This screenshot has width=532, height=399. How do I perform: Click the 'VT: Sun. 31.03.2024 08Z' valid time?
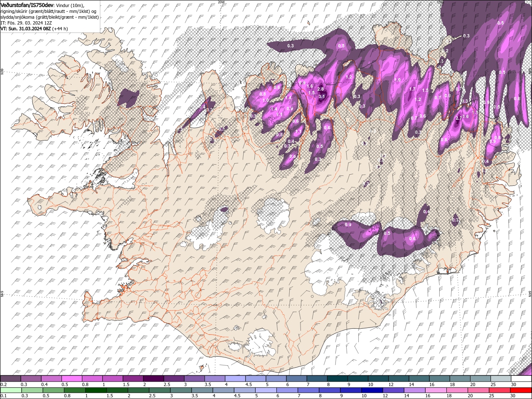point(26,29)
